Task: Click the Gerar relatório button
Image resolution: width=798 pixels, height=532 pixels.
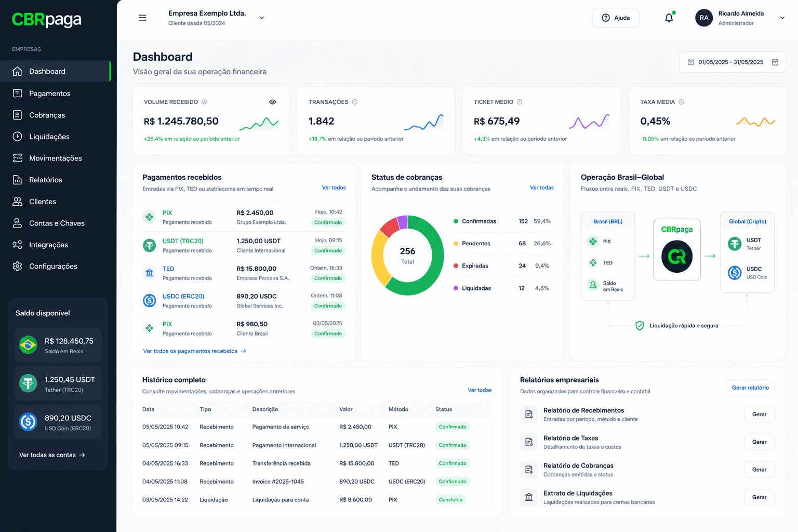Action: tap(750, 388)
